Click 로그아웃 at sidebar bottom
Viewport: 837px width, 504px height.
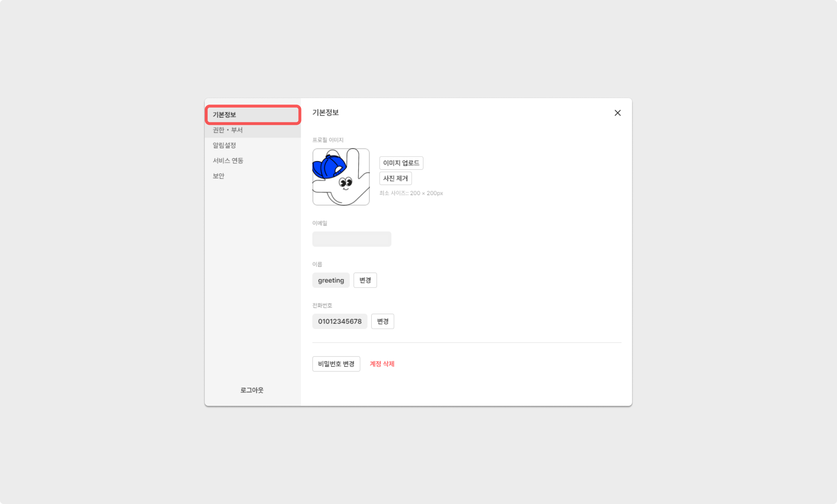(x=252, y=390)
